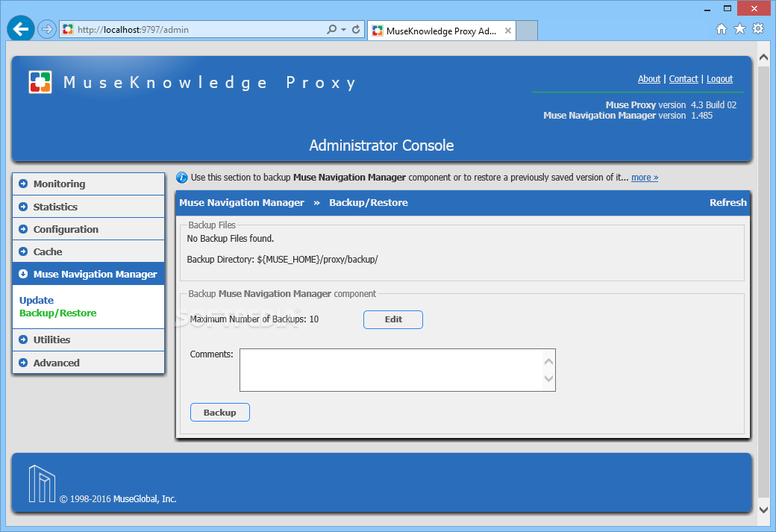The image size is (776, 532).
Task: Open the Contact link
Action: (x=683, y=78)
